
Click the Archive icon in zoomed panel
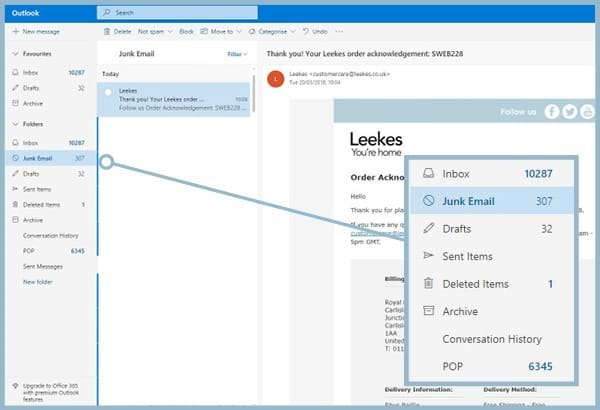click(x=429, y=310)
